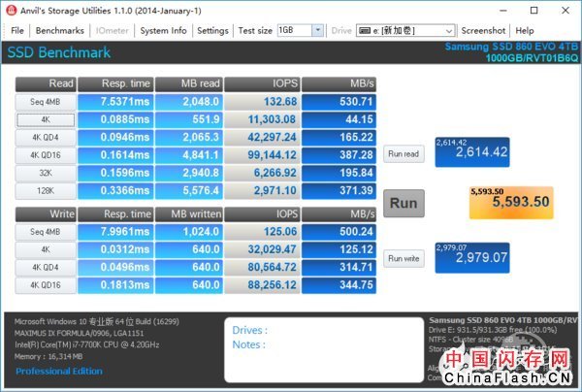
Task: Click the 0.3366ms response time cell
Action: [x=115, y=191]
